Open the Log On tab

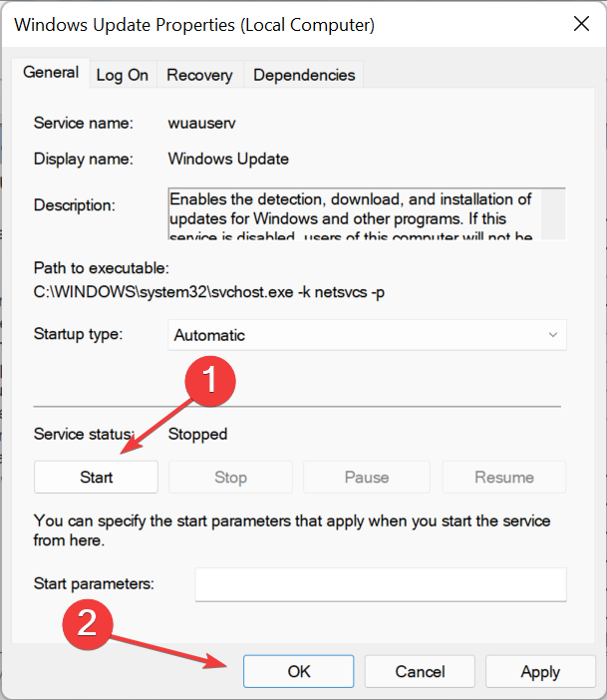pyautogui.click(x=122, y=75)
